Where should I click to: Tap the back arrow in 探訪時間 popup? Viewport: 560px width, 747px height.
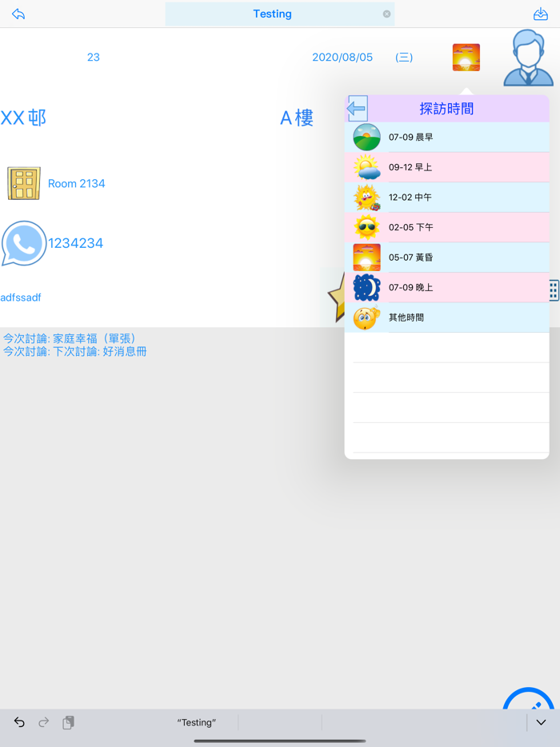[x=357, y=109]
